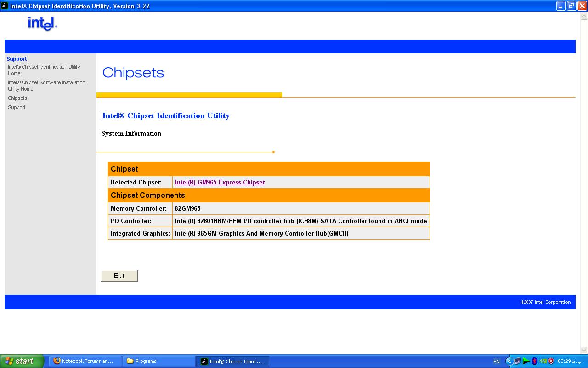This screenshot has height=368, width=588.
Task: Open the Windows start menu
Action: [22, 361]
